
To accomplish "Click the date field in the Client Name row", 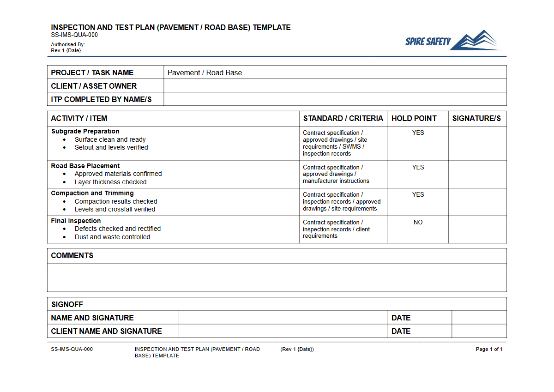I will (479, 331).
